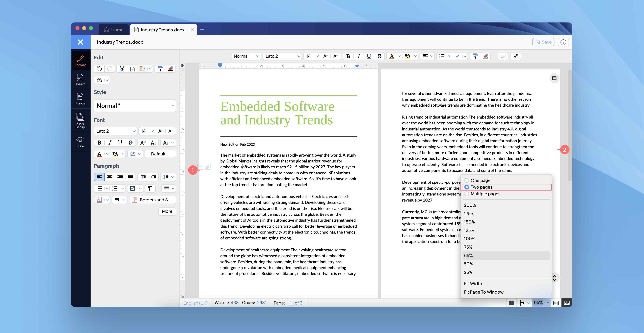Viewport: 644px width, 333px height.
Task: Click the Underline formatting icon
Action: (368, 56)
